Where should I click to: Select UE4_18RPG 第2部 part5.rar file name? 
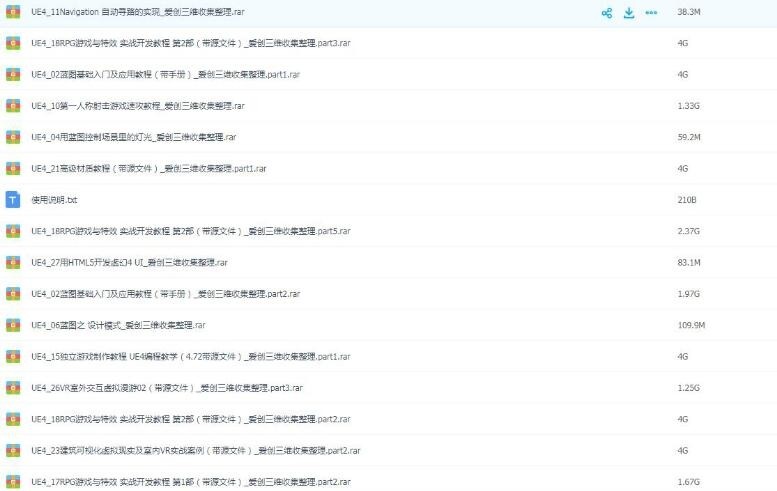tap(191, 231)
